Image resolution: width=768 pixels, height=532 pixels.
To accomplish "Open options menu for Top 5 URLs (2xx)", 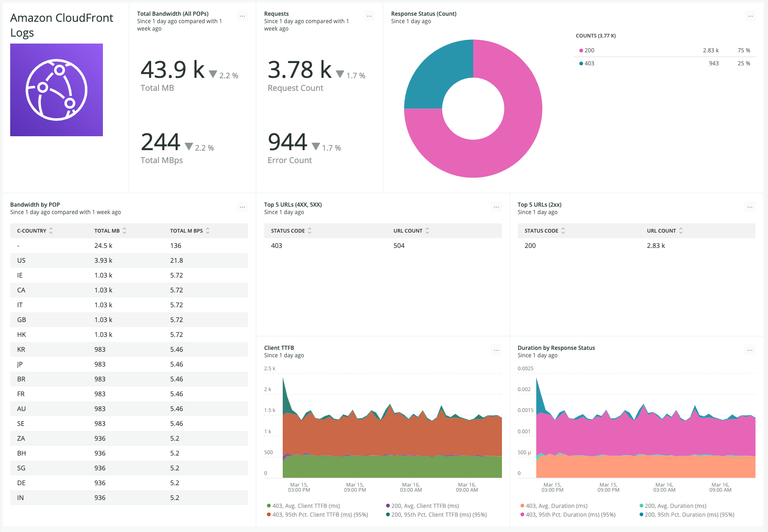I will (x=750, y=207).
